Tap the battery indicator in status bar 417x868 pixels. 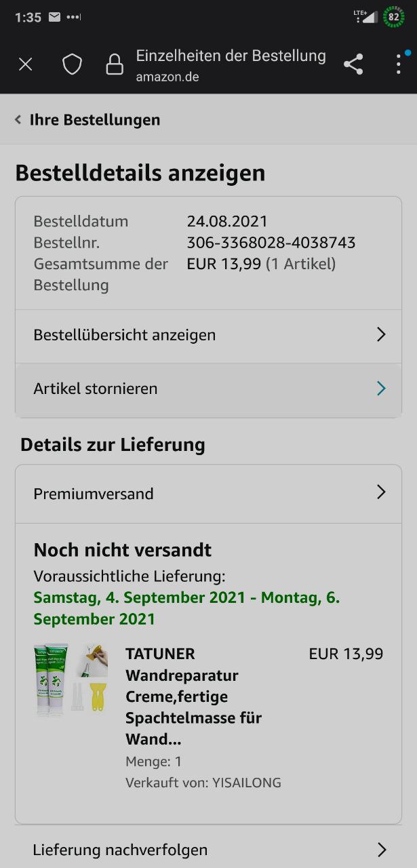pos(394,17)
